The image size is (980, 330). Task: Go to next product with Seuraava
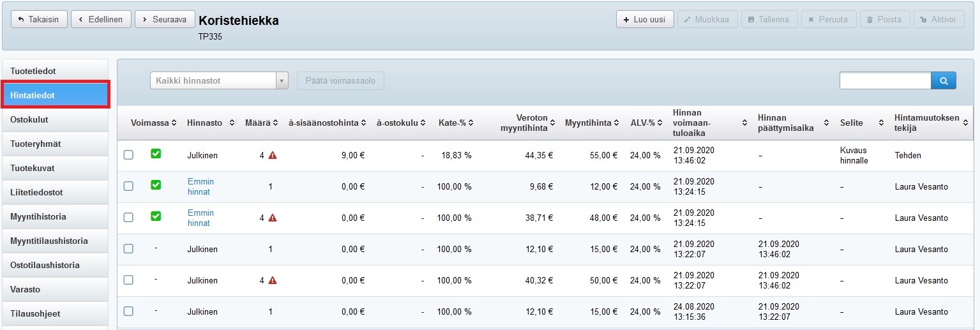pyautogui.click(x=164, y=20)
